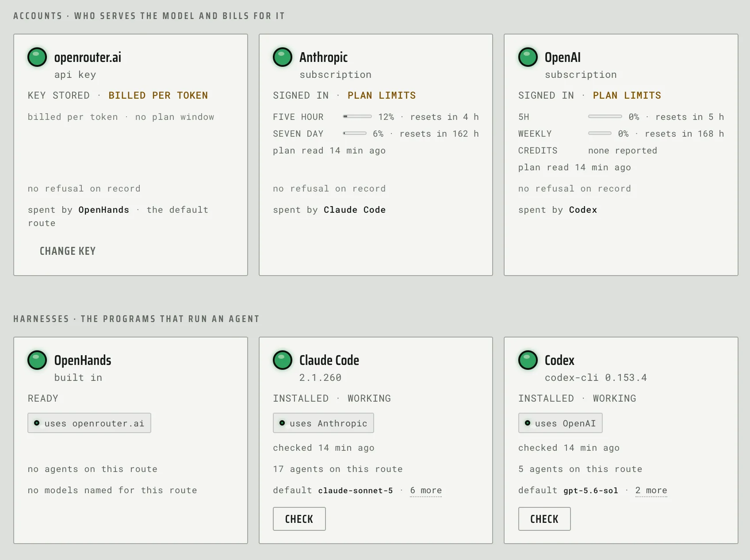Click the openrouter.ai account title

pyautogui.click(x=88, y=58)
